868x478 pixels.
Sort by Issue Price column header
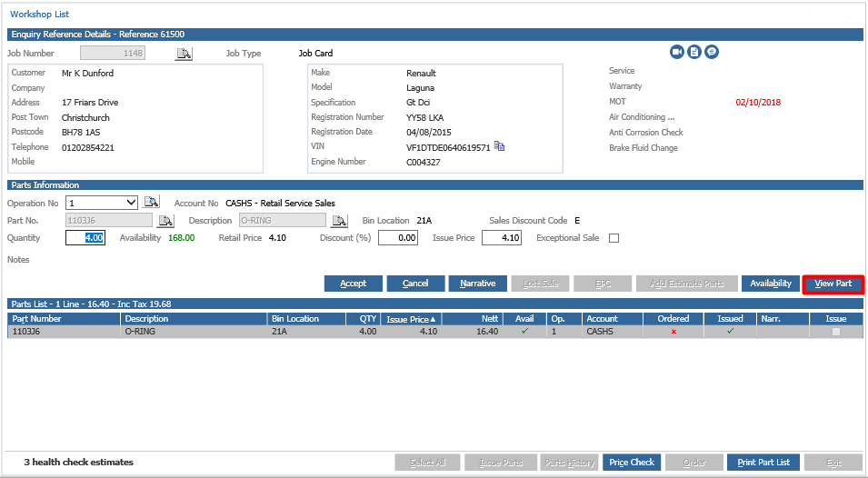coord(411,319)
